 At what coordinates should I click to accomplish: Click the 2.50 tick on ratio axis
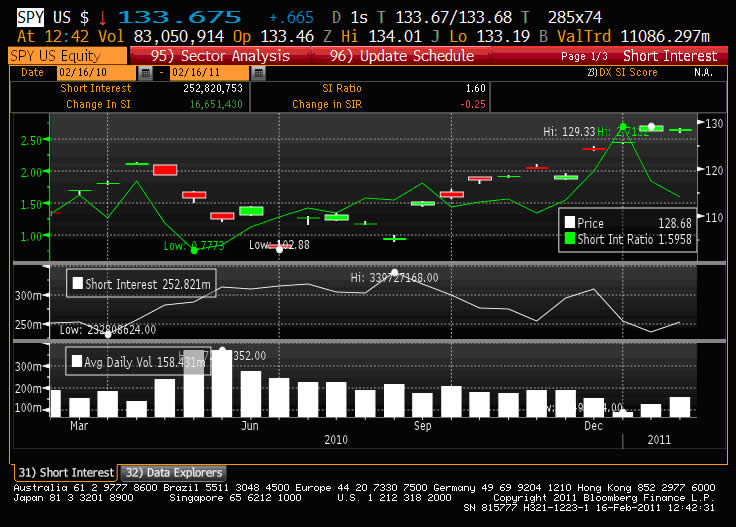pyautogui.click(x=31, y=140)
